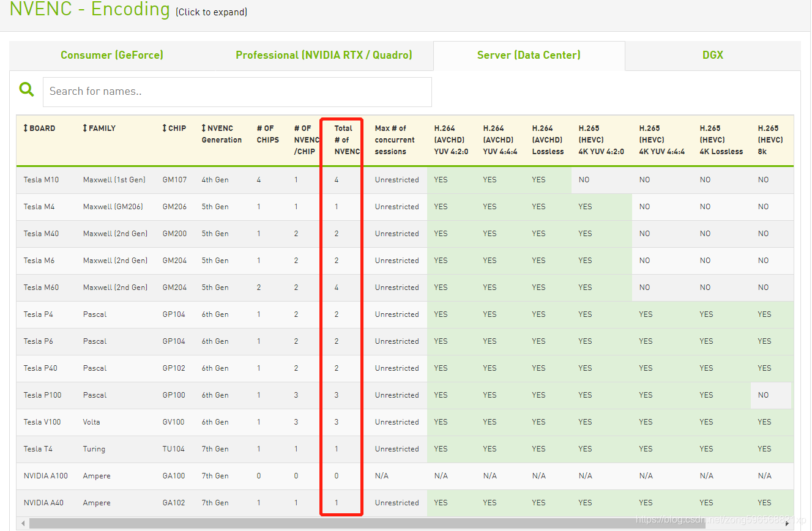The image size is (812, 531).
Task: Click the GM206 chip cell
Action: (x=175, y=207)
